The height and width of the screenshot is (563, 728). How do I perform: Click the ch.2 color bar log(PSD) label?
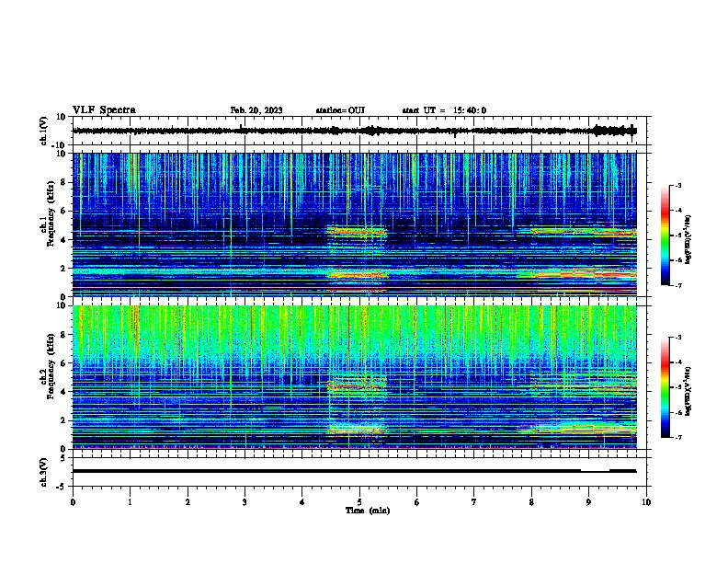click(688, 391)
